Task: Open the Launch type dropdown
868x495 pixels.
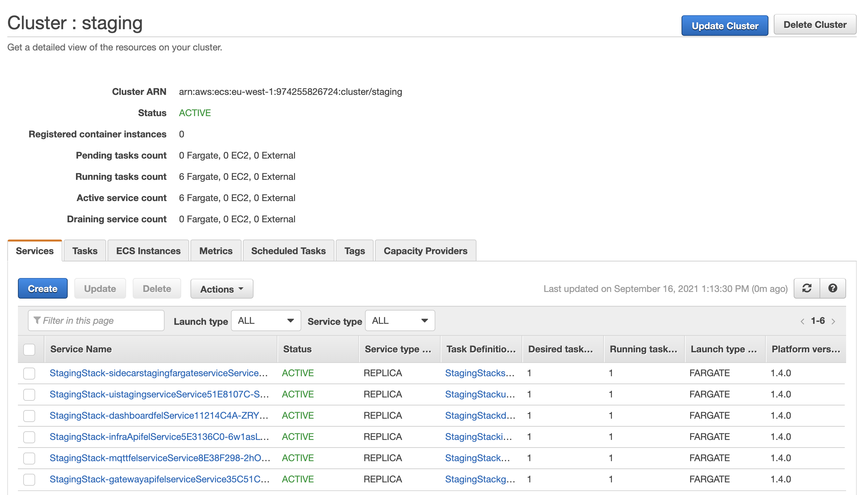Action: click(x=266, y=320)
